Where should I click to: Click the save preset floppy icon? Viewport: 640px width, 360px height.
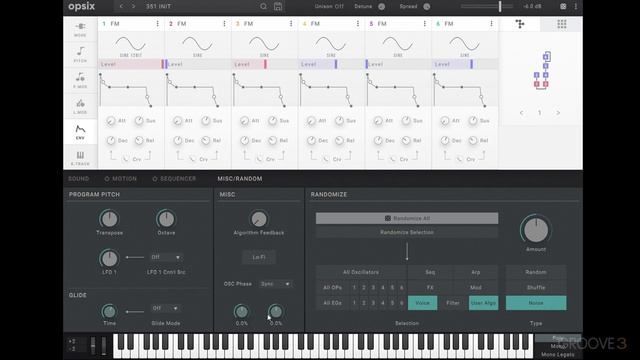(x=278, y=7)
